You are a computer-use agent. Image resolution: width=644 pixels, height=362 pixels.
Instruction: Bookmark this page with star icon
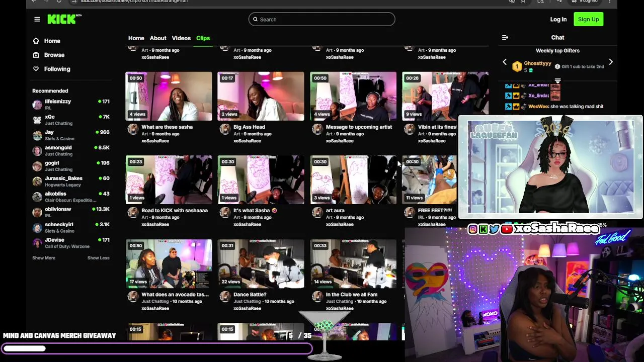coord(523,2)
